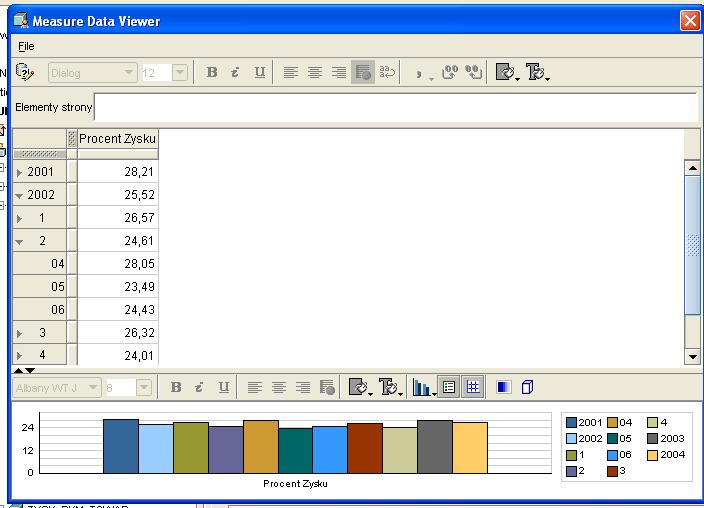
Task: Select the month 04 row header
Action: tap(40, 264)
